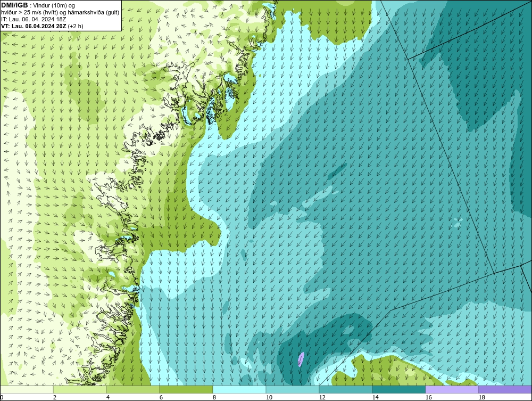Image resolution: width=532 pixels, height=401 pixels.
Task: Click the small purple wind-maximum patch on map
Action: point(301,359)
